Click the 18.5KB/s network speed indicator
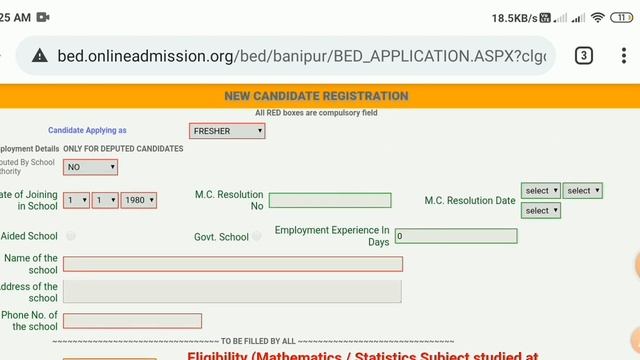 point(514,18)
